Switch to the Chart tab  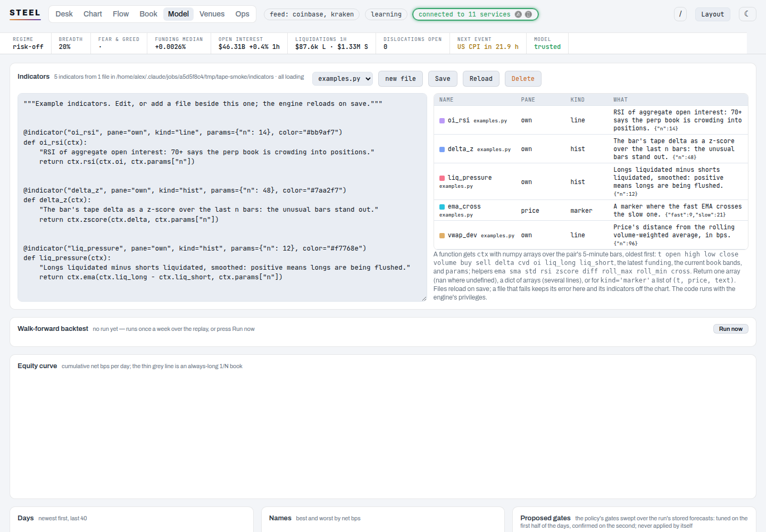tap(93, 14)
